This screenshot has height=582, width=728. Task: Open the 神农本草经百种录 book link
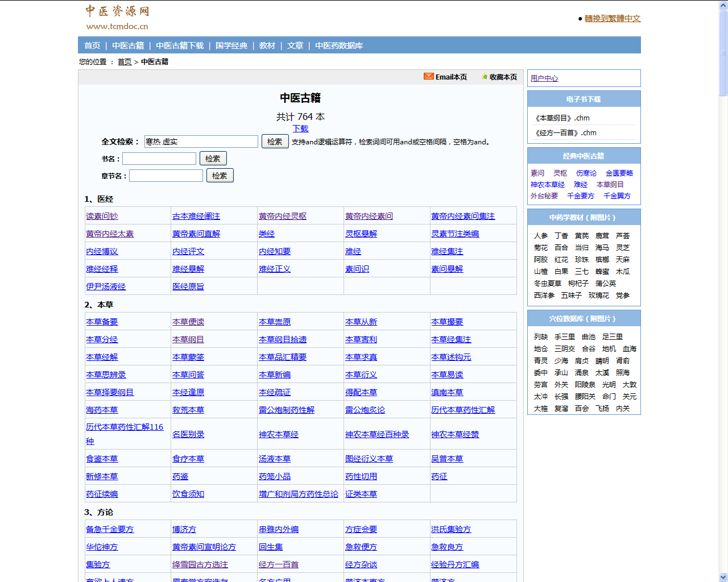coord(377,435)
